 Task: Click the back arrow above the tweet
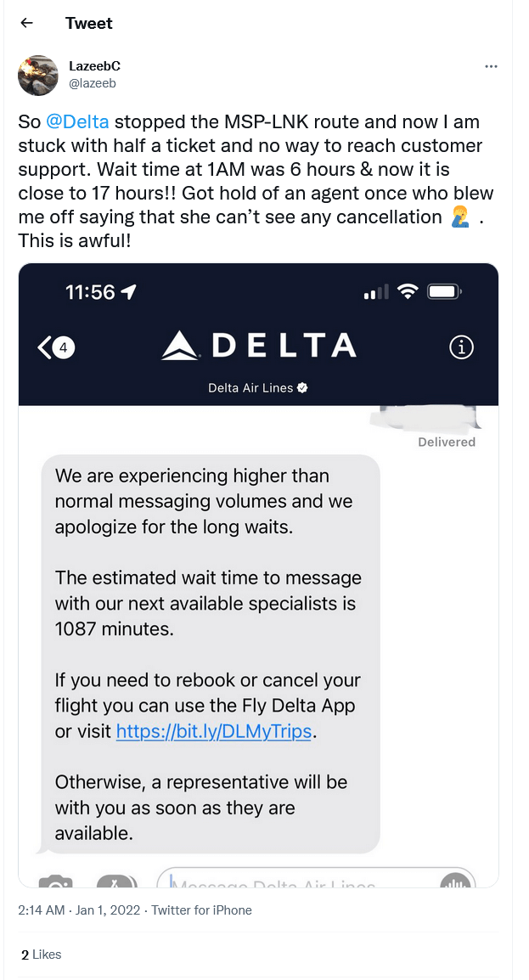26,23
